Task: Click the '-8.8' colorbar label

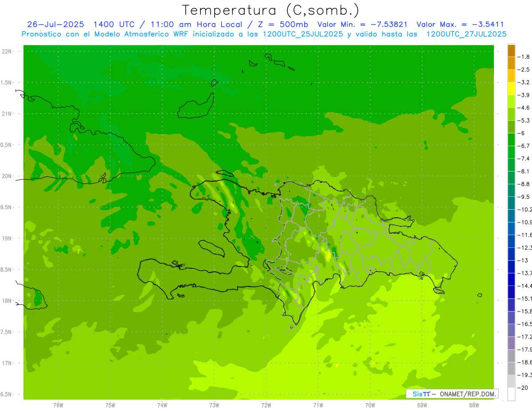Action: click(524, 184)
